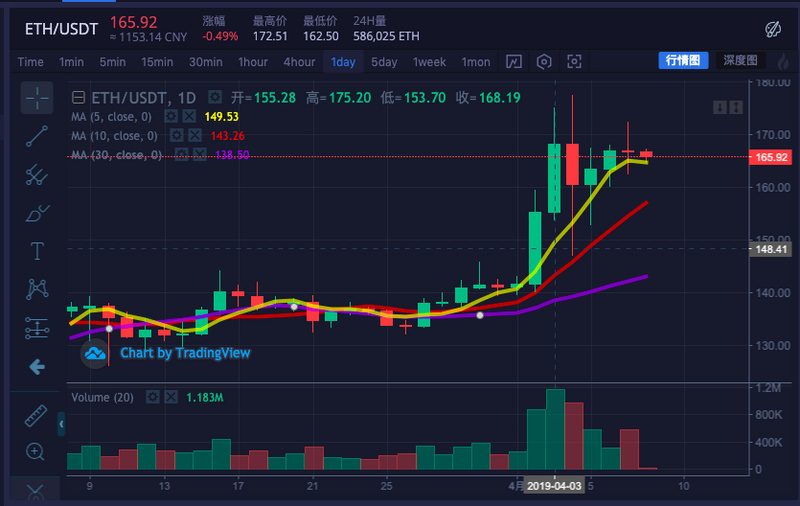Viewport: 800px width, 506px height.
Task: Click the Volume value 1.183M
Action: tap(205, 397)
